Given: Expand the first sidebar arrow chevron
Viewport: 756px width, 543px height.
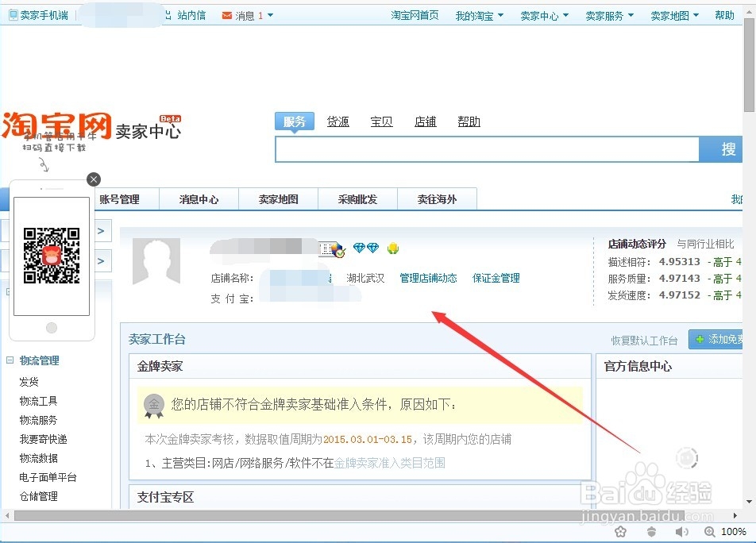Looking at the screenshot, I should click(101, 231).
